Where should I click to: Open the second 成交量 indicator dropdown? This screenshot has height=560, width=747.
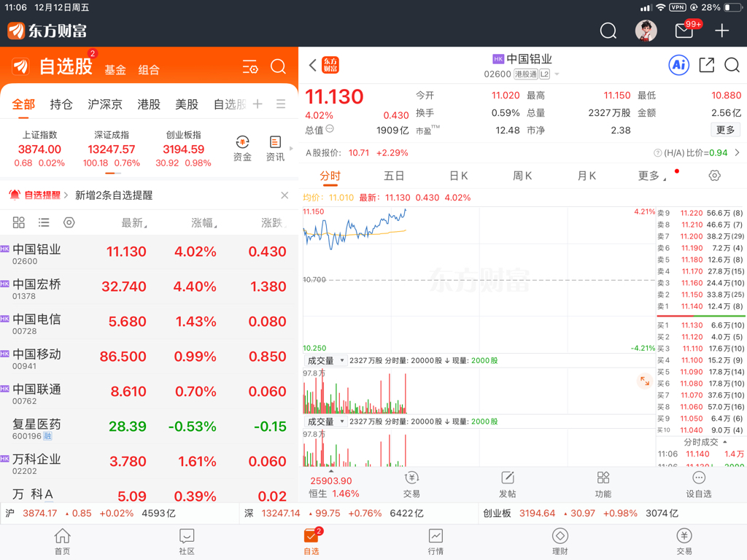[x=326, y=421]
